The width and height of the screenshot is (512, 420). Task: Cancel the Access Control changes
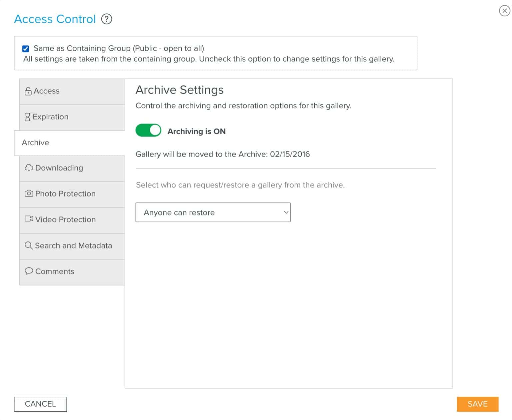point(40,404)
